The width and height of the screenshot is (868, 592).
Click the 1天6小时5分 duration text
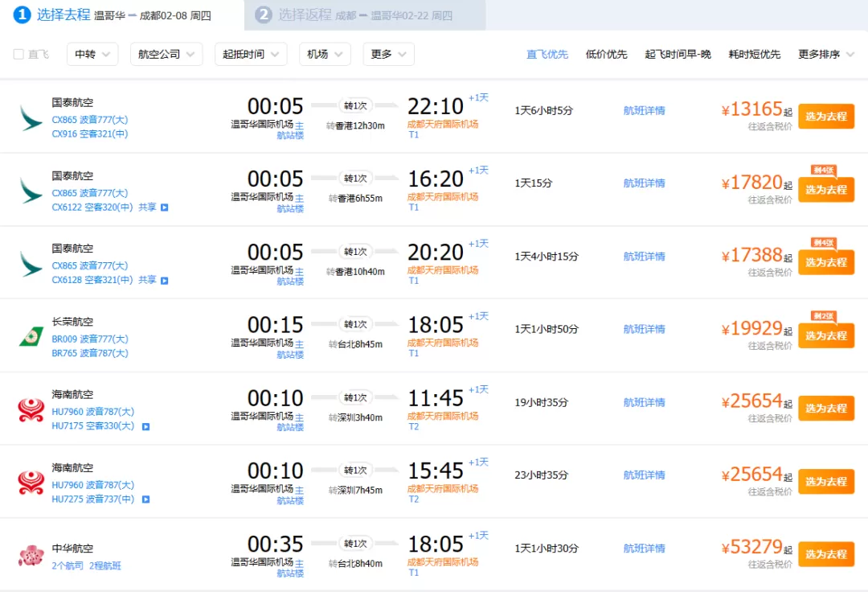(x=543, y=110)
